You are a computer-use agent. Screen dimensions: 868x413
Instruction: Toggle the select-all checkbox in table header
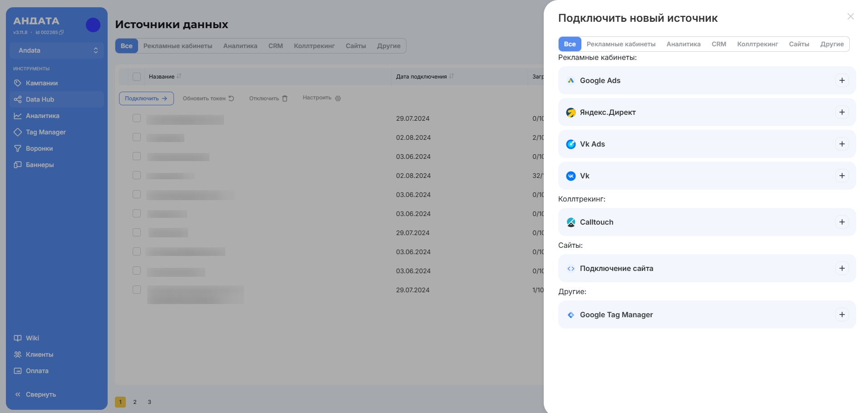point(137,77)
